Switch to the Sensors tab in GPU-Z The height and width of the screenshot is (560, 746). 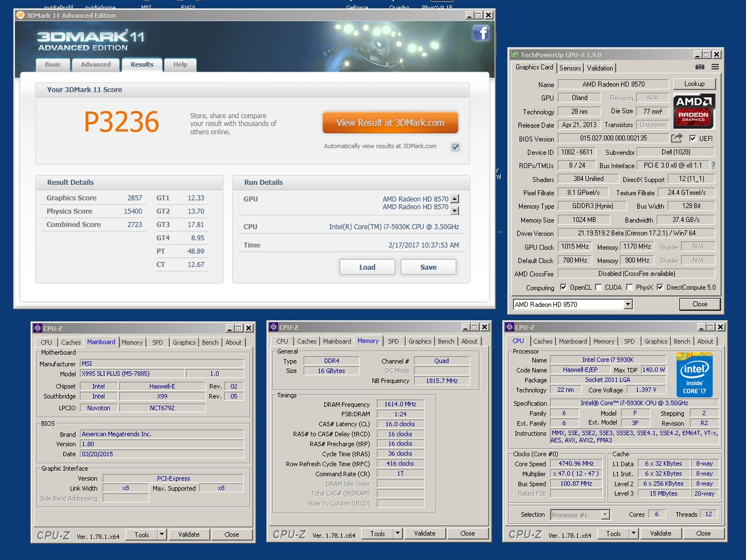570,68
